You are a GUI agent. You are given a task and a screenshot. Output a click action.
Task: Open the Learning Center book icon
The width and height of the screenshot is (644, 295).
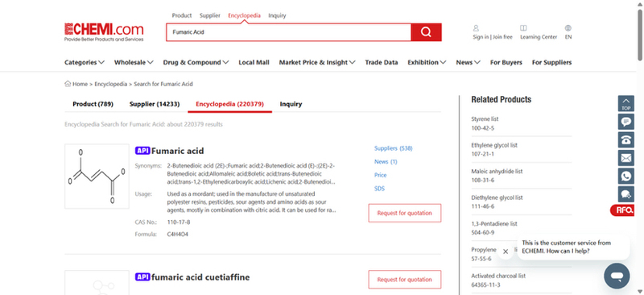(x=523, y=28)
